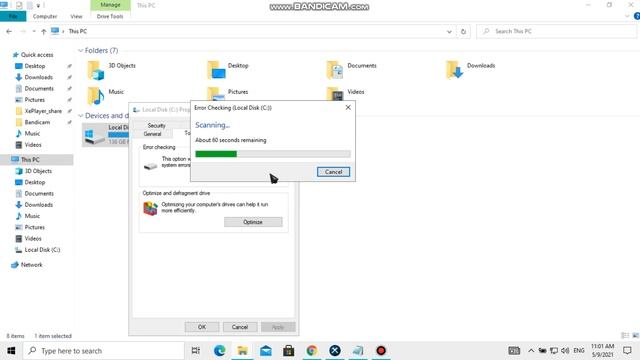Open the Desktop folder icon in Folders

pyautogui.click(x=216, y=70)
